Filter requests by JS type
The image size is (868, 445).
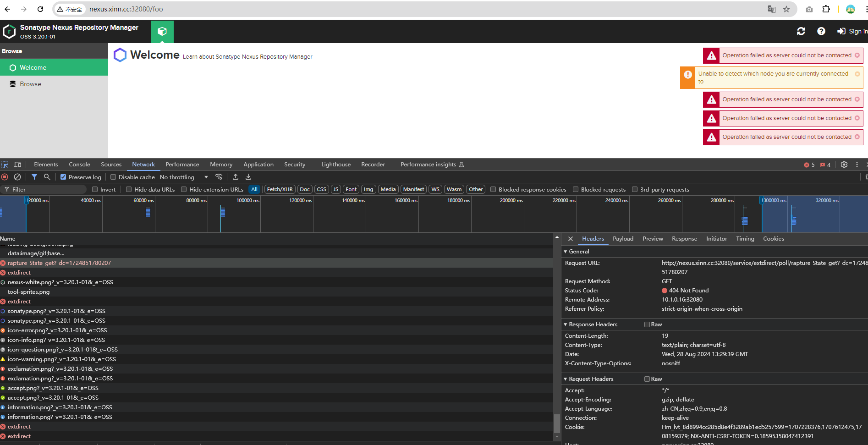point(335,189)
